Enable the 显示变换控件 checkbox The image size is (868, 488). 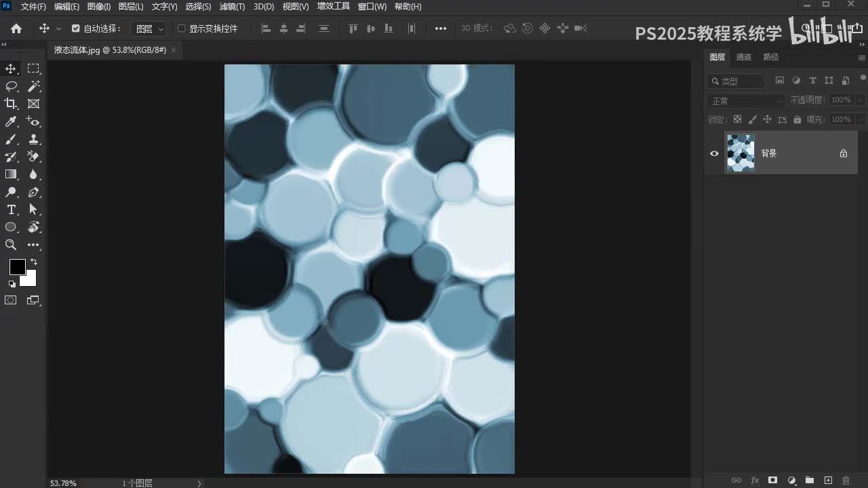[x=181, y=28]
